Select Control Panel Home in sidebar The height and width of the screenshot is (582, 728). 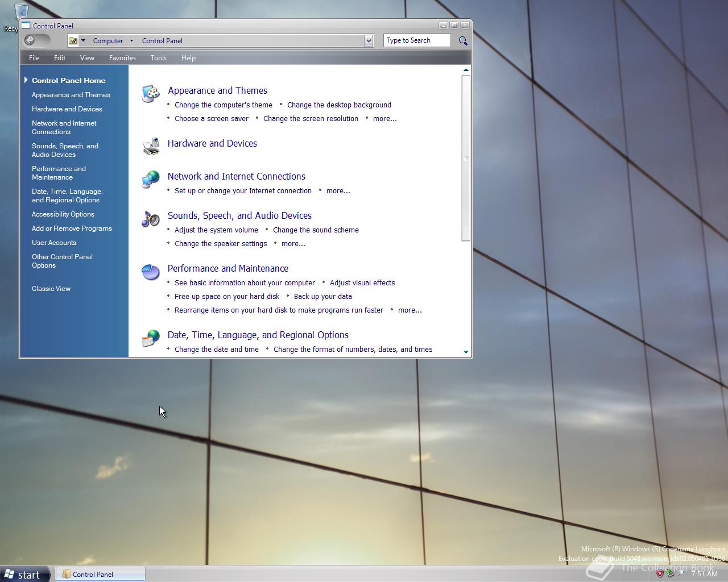68,81
